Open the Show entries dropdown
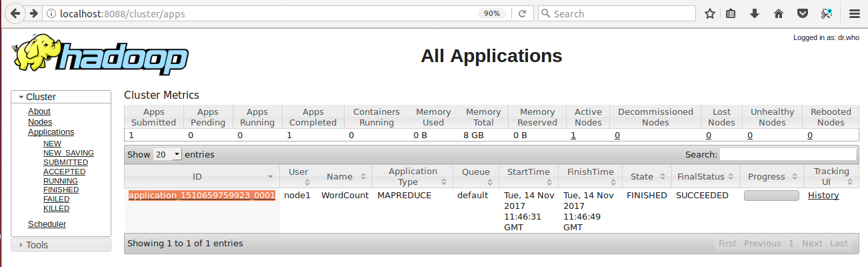Screen dimensions: 868x267 [167, 154]
